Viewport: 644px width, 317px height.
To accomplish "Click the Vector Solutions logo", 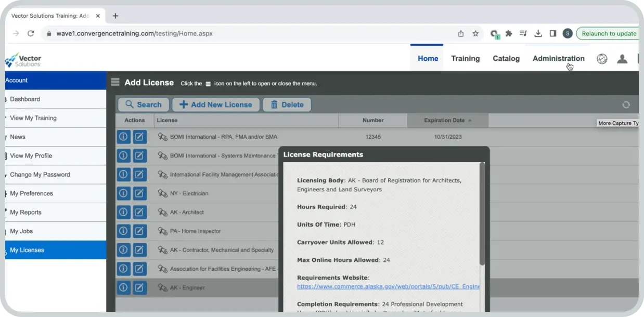I will (x=23, y=60).
